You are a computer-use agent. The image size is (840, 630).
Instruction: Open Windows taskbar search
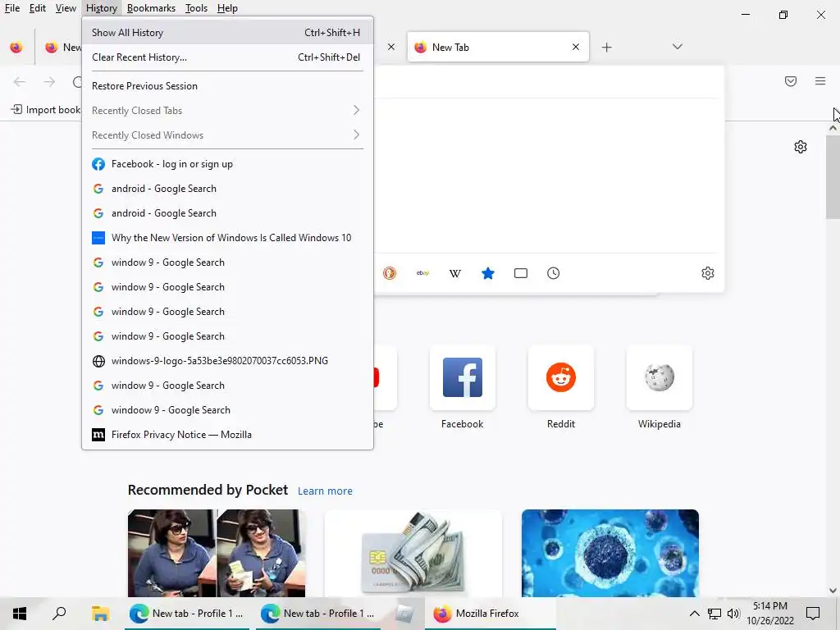(x=59, y=614)
